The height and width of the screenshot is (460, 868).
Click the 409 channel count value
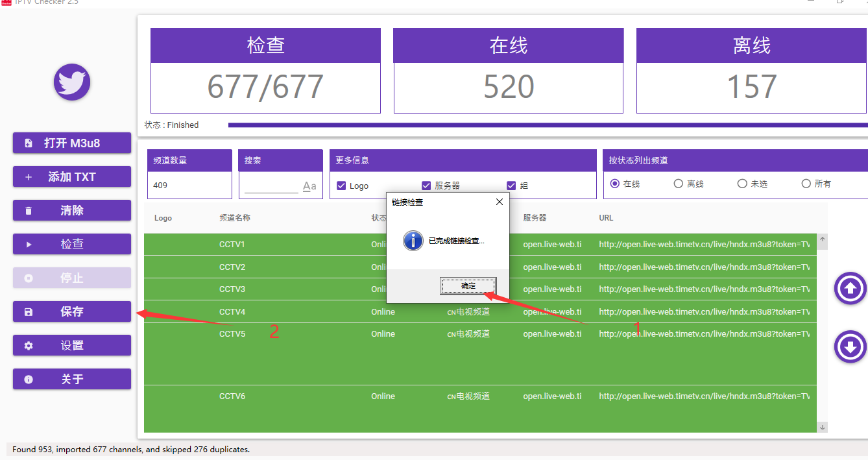tap(160, 186)
